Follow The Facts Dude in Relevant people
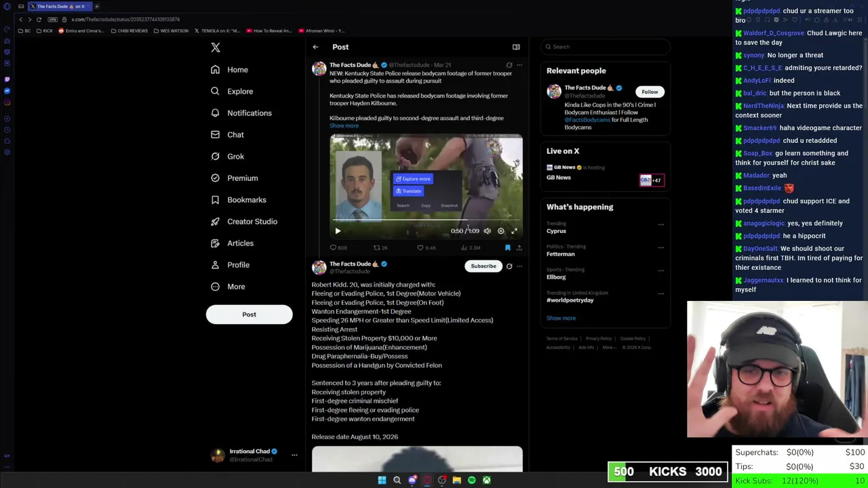This screenshot has height=488, width=868. [650, 91]
